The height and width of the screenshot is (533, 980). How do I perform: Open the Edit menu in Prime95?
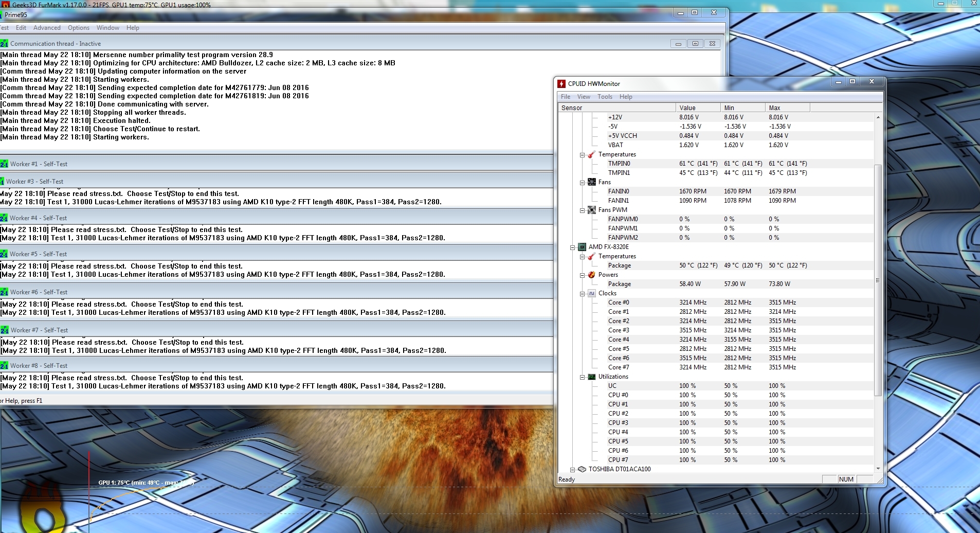coord(21,28)
